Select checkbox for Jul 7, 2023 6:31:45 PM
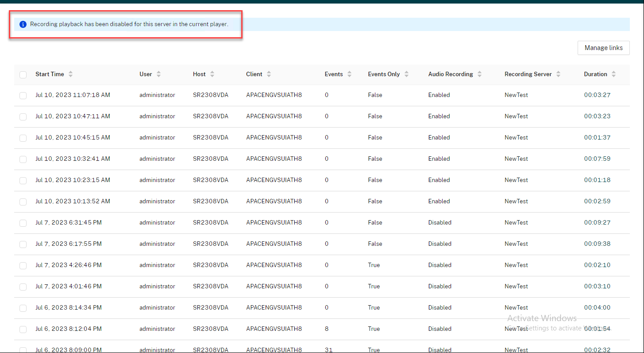 [x=23, y=223]
